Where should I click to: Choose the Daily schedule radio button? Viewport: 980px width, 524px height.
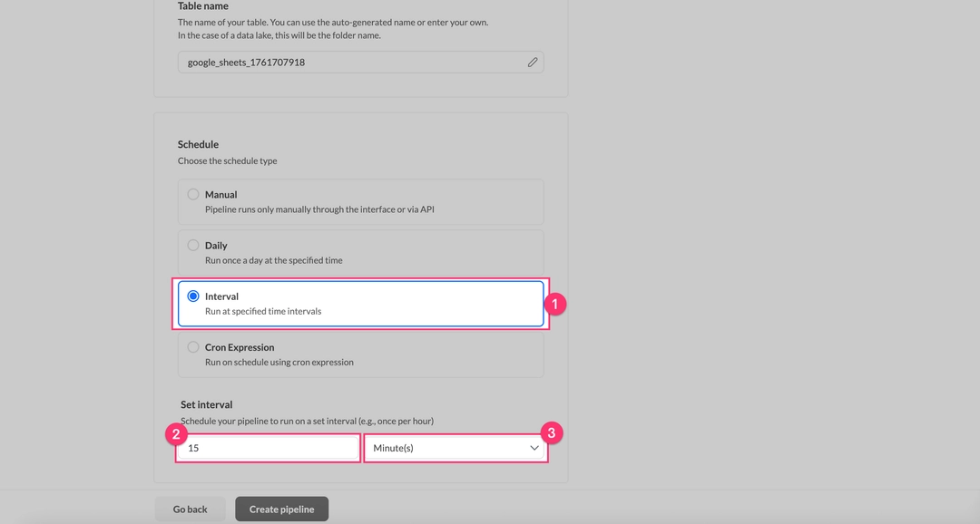(x=193, y=245)
